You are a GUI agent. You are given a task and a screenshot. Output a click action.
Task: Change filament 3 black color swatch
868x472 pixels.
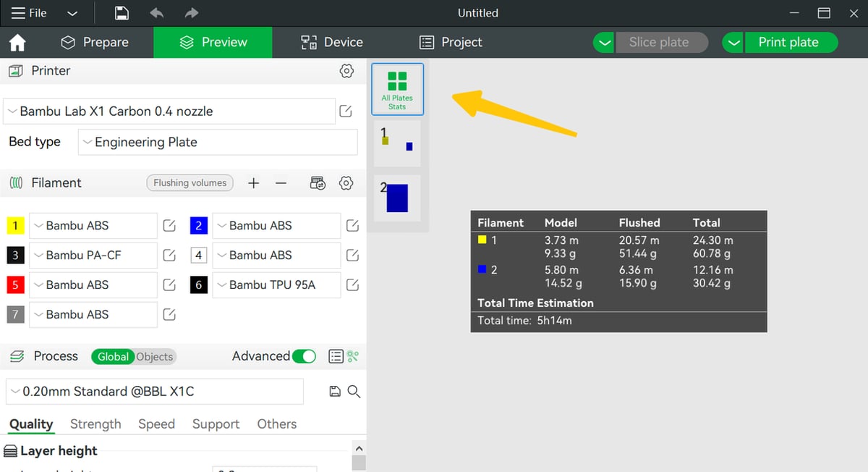(15, 256)
